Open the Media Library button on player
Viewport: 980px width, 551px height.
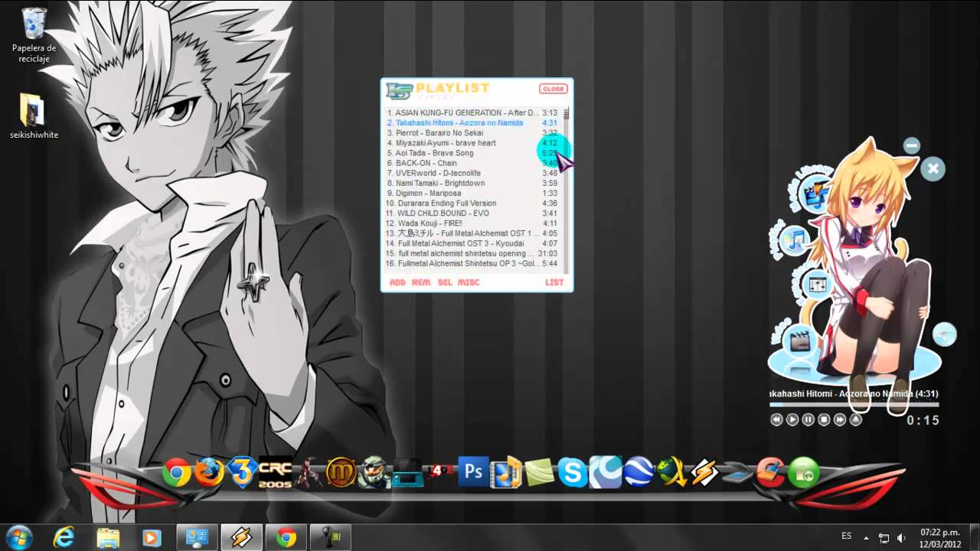click(816, 194)
